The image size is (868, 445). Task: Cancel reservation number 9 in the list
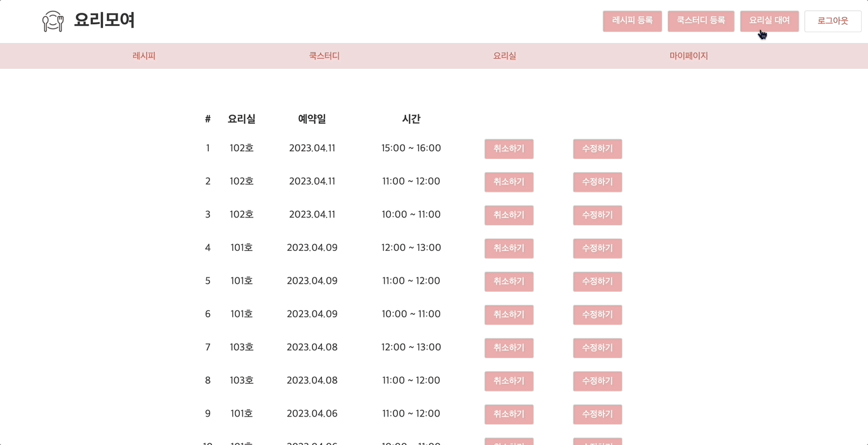509,414
